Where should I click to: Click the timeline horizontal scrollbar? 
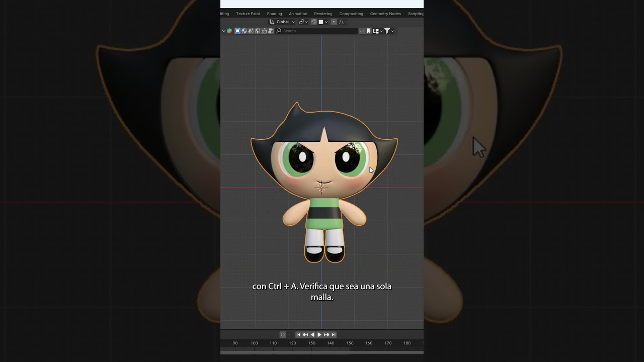click(322, 352)
